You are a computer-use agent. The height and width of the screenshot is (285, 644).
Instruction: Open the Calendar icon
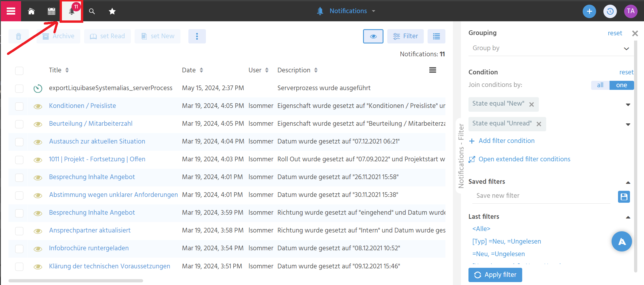(51, 11)
